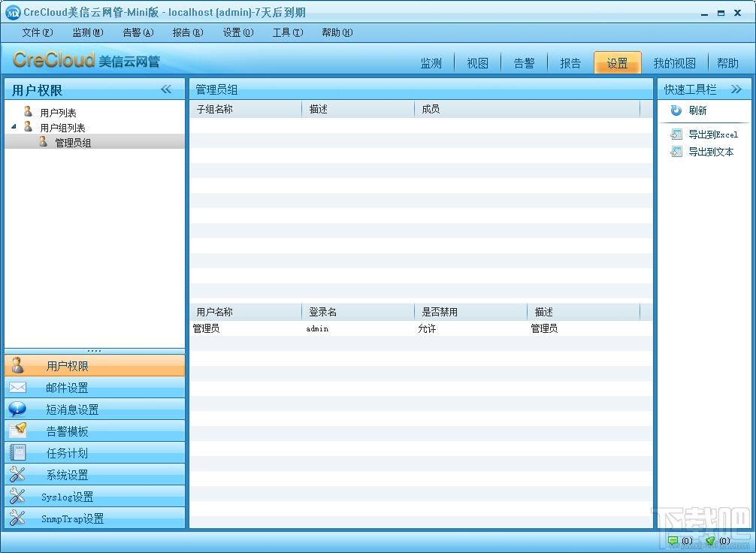Screen dimensions: 756x553
Task: Switch to the 我的视图 tab
Action: pyautogui.click(x=675, y=62)
